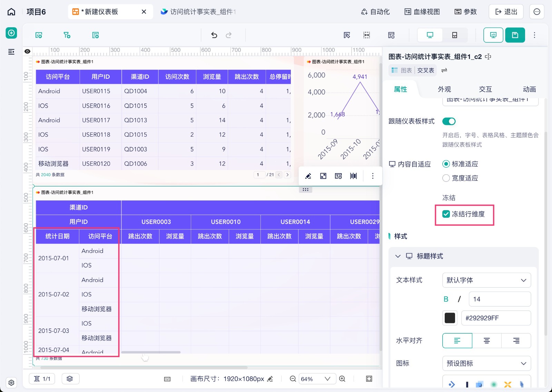Open the three-dot more menu on chart toolbar

coord(373,176)
